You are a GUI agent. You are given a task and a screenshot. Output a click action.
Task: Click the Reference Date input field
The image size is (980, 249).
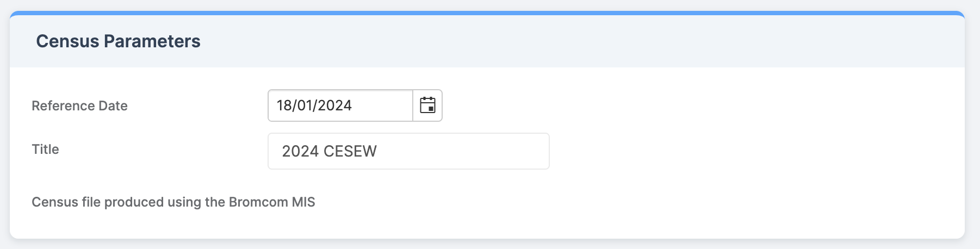340,105
